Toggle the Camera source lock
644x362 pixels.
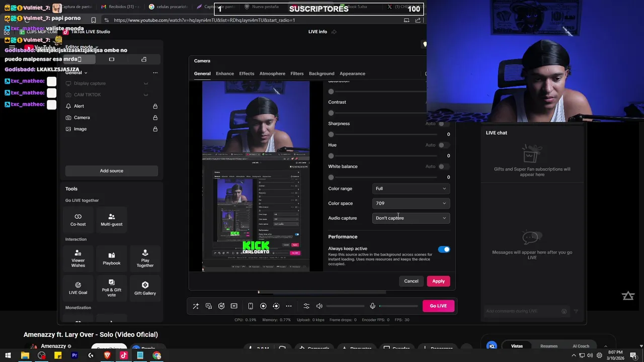[155, 118]
